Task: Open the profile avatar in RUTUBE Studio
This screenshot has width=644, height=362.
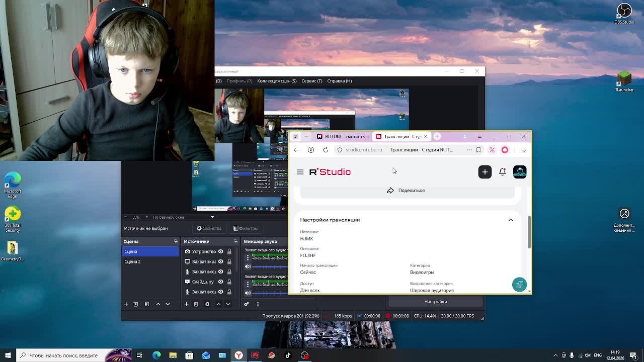Action: pos(520,172)
